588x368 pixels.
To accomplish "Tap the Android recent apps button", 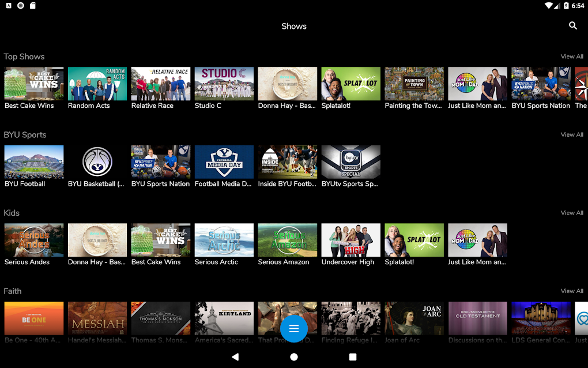I will point(352,356).
